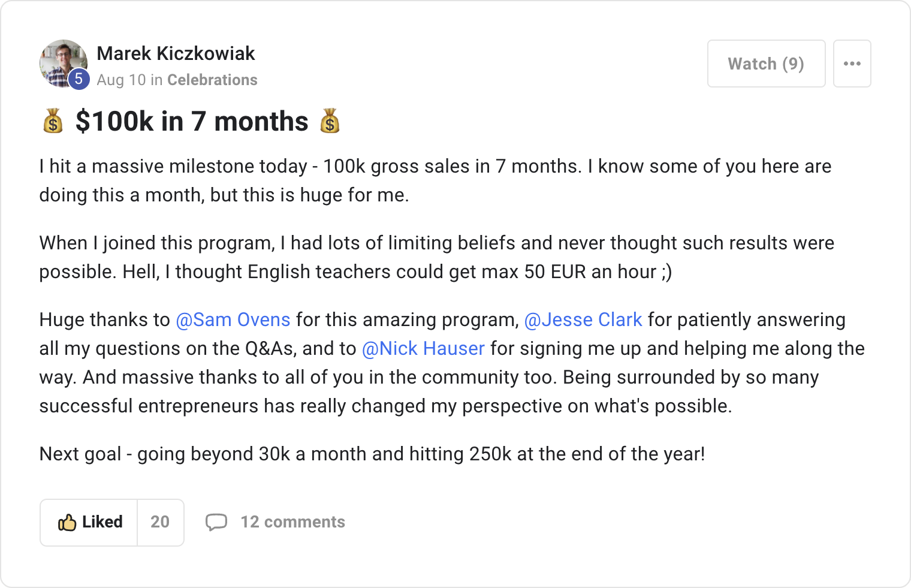Open the "$100k in 7 months" post title
Screen dimensions: 911x588
[x=192, y=121]
